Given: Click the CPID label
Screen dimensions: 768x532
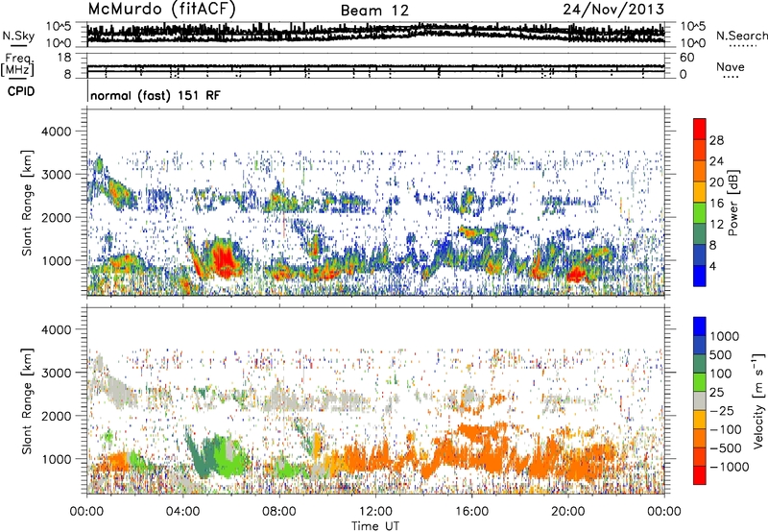Looking at the screenshot, I should [21, 91].
